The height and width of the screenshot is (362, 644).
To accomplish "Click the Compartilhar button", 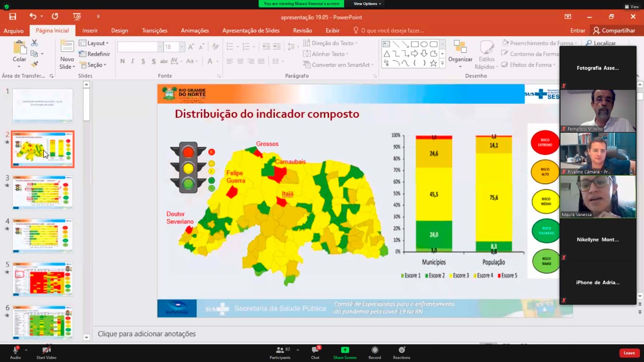I will 614,31.
